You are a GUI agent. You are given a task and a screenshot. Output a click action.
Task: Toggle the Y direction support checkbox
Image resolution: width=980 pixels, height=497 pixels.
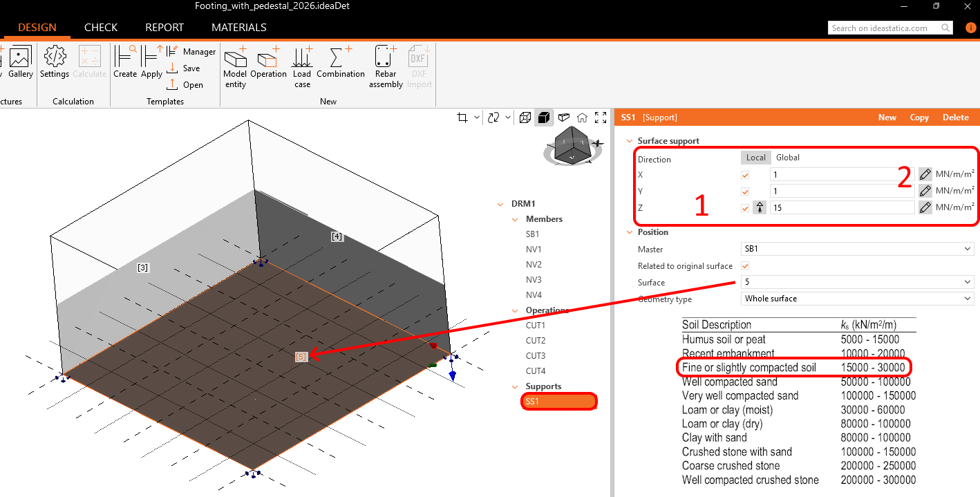pos(745,191)
